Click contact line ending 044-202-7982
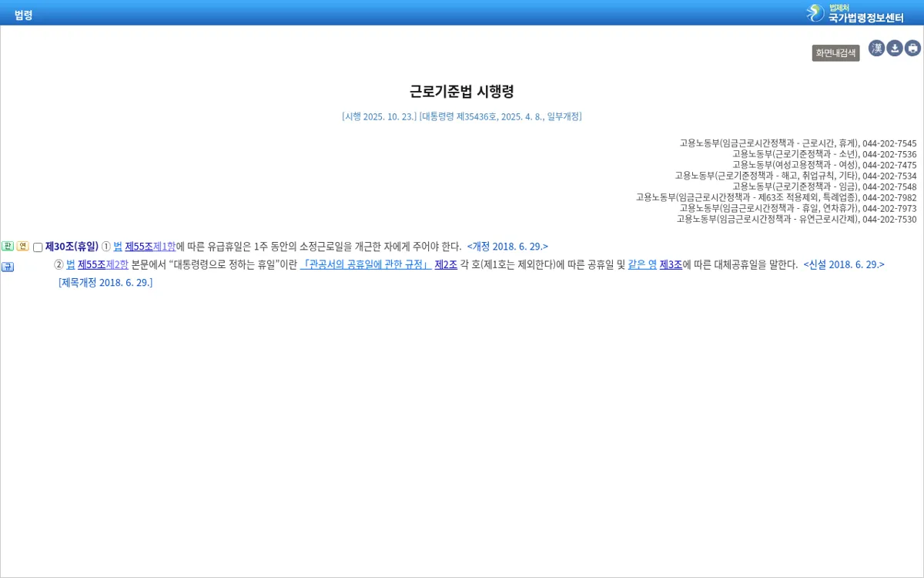Viewport: 924px width, 578px height. 776,197
